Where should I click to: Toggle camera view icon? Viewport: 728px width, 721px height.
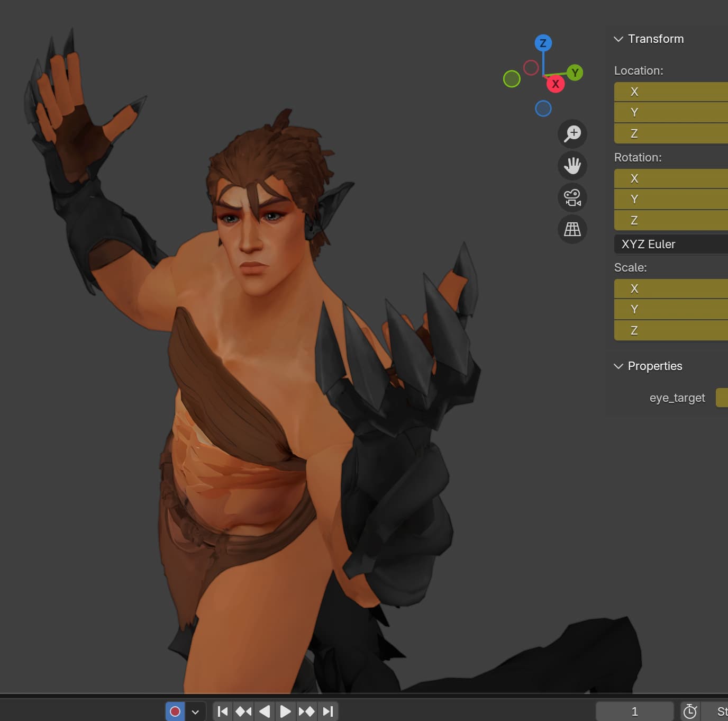(572, 197)
